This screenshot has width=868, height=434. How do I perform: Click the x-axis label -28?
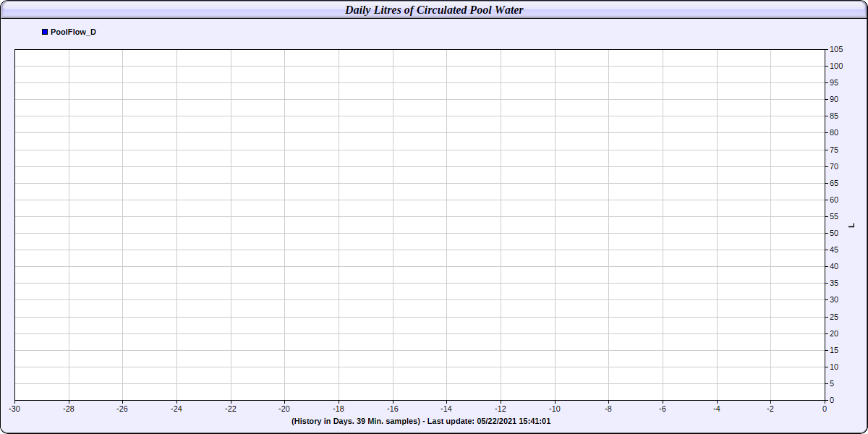[69, 409]
